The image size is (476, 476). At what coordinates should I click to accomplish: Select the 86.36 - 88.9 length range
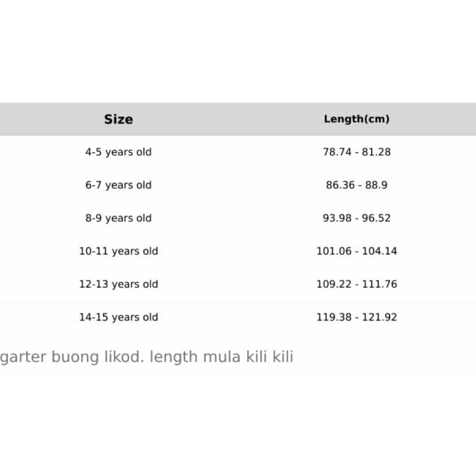pyautogui.click(x=357, y=185)
